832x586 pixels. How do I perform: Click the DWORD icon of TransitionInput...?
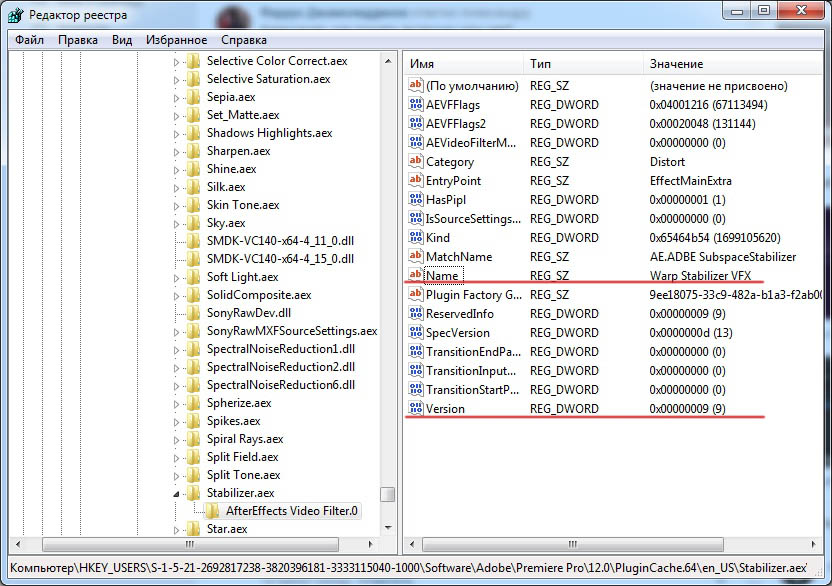click(415, 370)
